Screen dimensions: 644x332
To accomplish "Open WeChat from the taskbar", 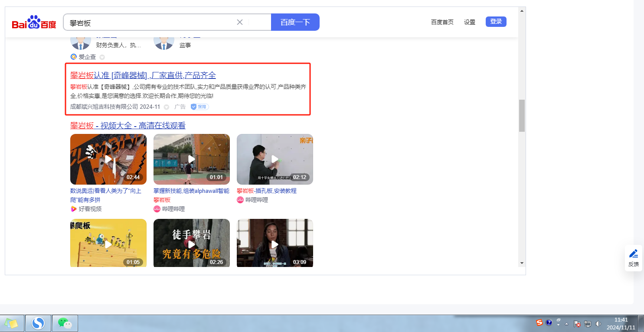I will coord(65,323).
